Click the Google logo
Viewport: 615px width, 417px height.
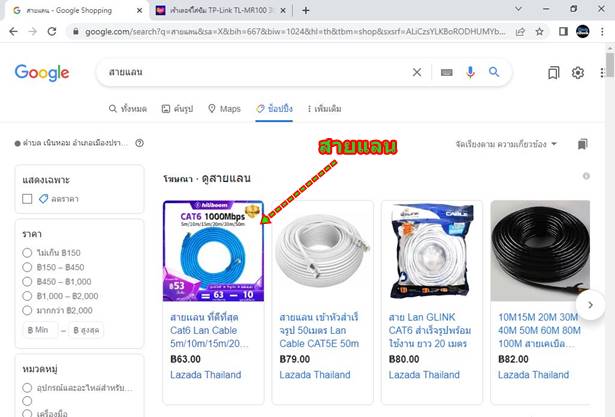(42, 73)
